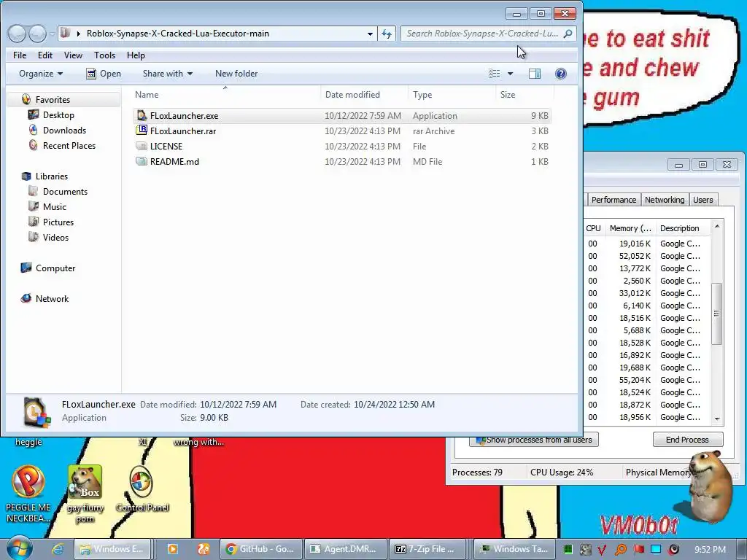Open the Organize dropdown menu
Viewport: 747px width, 560px height.
tap(41, 74)
